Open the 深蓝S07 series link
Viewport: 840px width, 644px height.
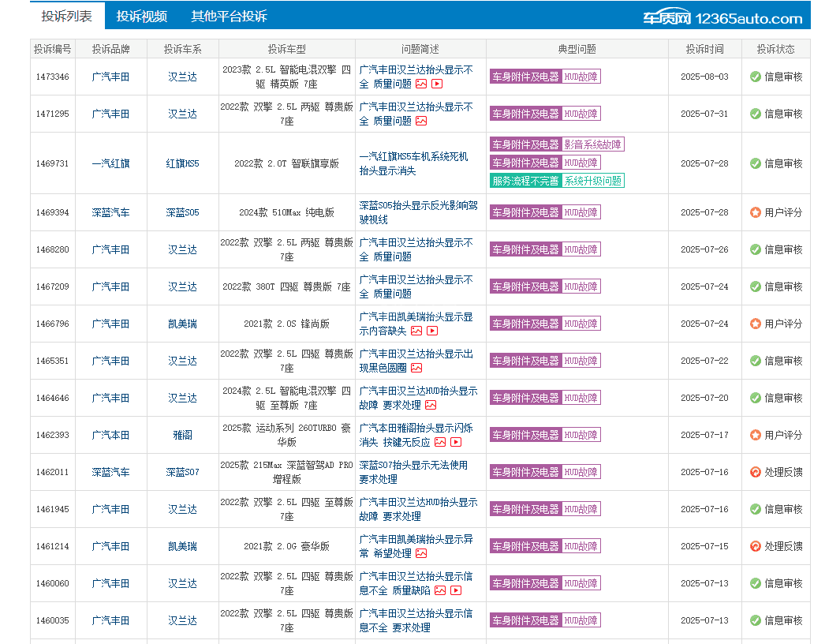pos(182,472)
